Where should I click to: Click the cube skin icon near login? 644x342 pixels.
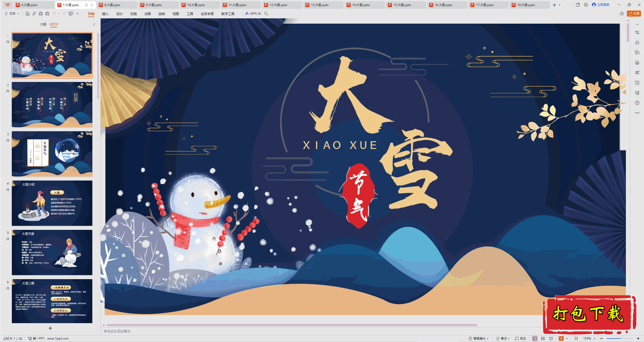point(586,5)
